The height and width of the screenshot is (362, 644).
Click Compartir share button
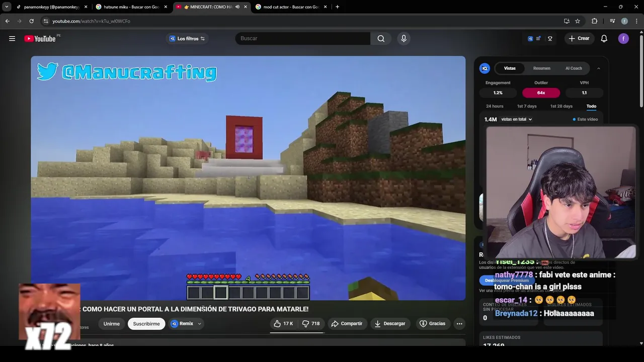pyautogui.click(x=347, y=324)
